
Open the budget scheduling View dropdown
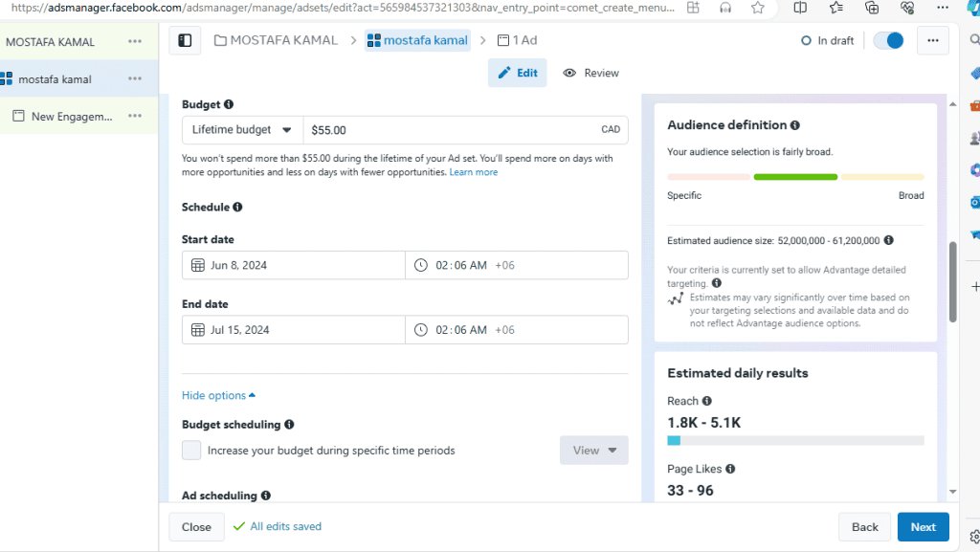pyautogui.click(x=593, y=451)
